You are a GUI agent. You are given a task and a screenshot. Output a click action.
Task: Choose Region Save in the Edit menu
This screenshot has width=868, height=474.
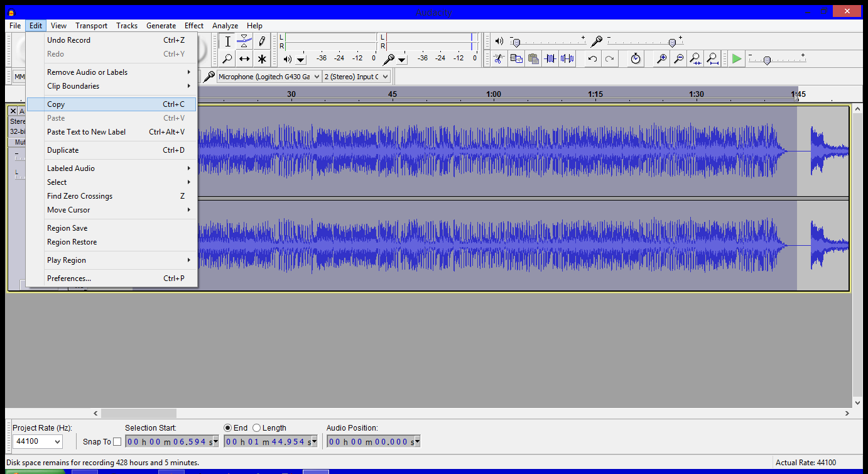[112, 228]
